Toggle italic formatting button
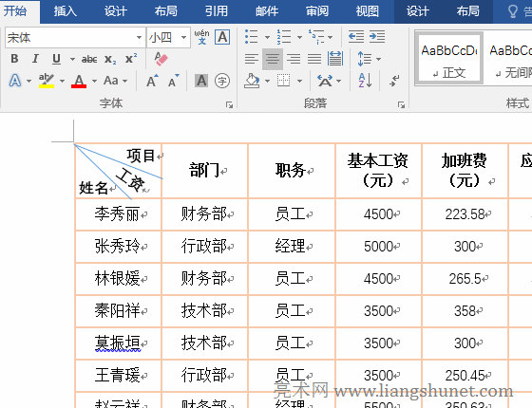532x408 pixels. [35, 59]
